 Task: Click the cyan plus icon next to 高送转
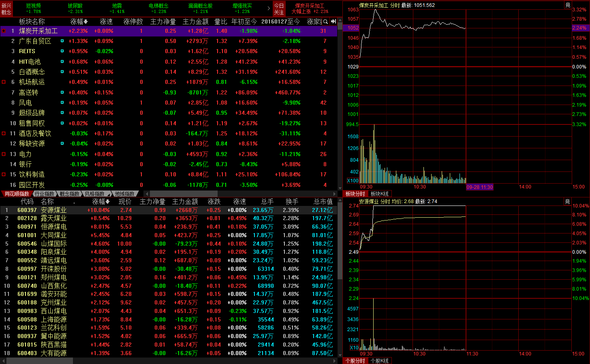(x=62, y=92)
